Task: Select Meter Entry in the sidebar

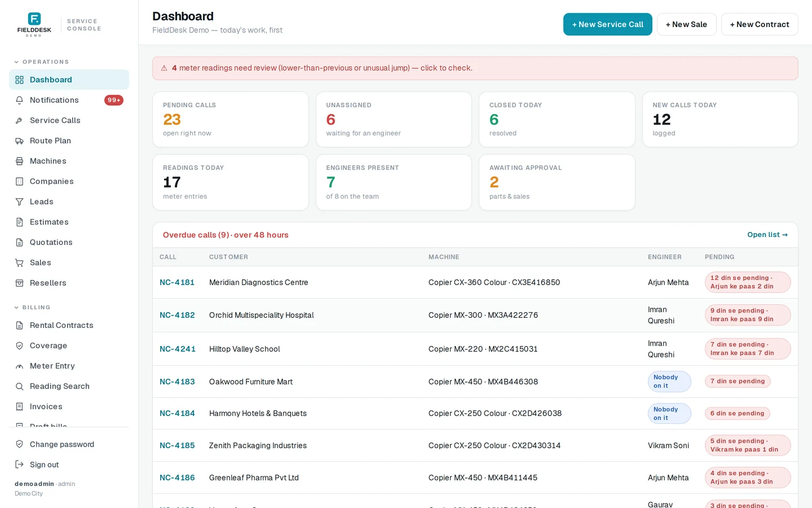Action: (x=69, y=366)
